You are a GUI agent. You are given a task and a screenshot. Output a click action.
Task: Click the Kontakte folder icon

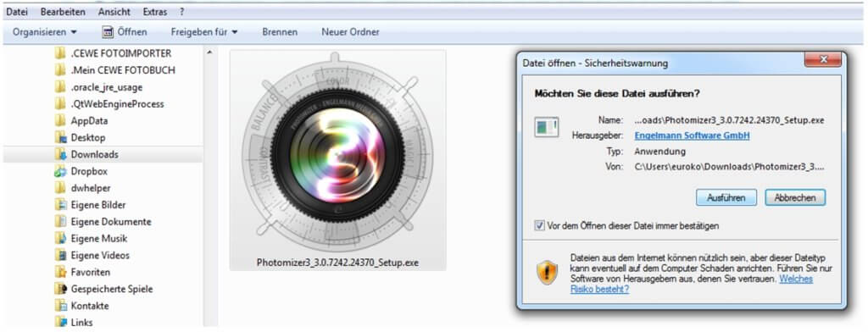tap(60, 306)
